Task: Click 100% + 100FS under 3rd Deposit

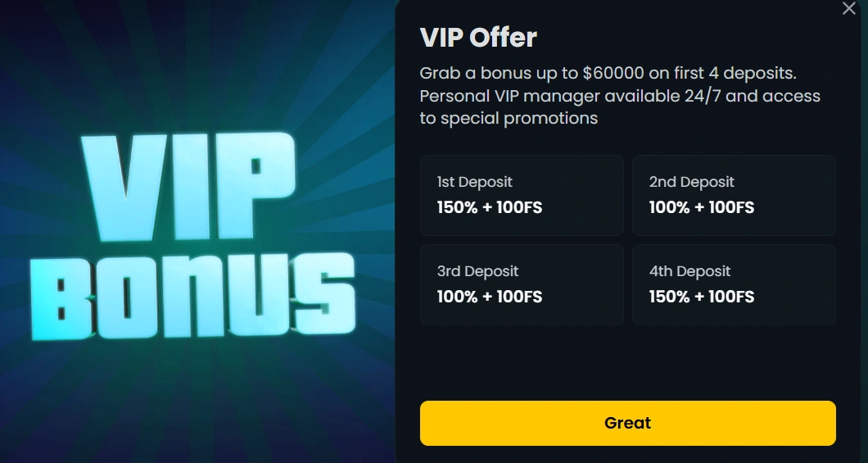Action: coord(490,297)
